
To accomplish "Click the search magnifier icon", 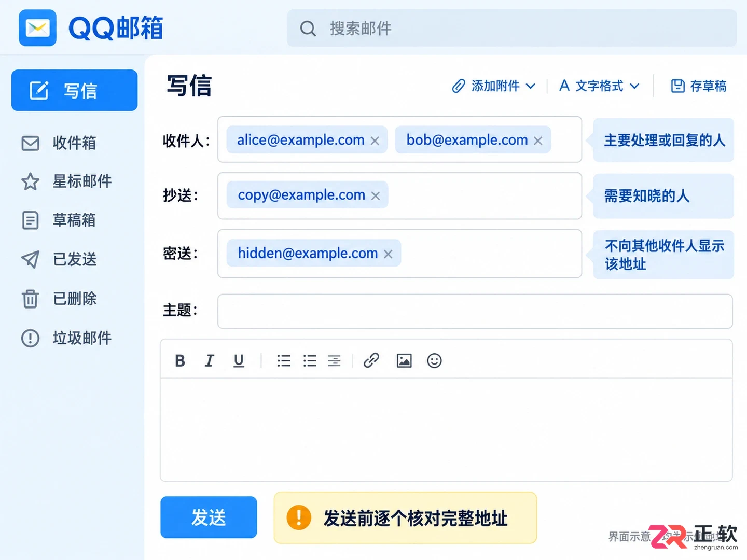I will pyautogui.click(x=308, y=29).
